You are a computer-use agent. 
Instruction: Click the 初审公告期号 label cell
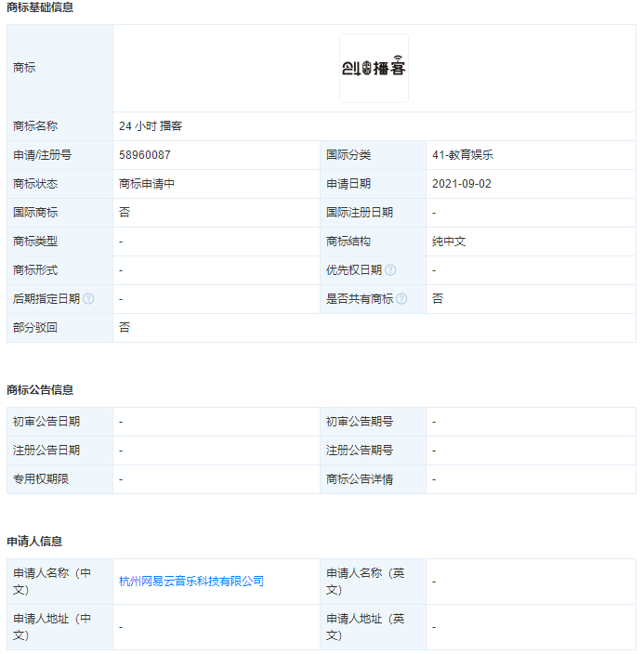[374, 422]
